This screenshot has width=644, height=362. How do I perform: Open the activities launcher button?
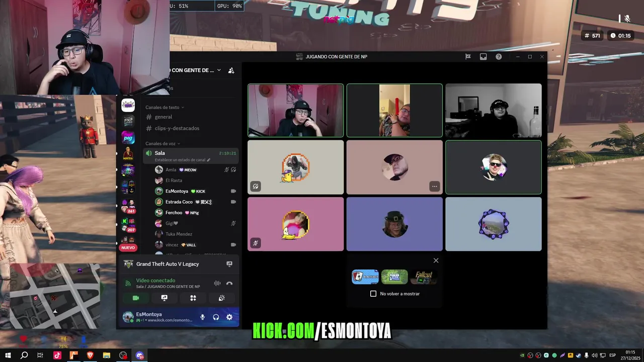click(x=193, y=298)
